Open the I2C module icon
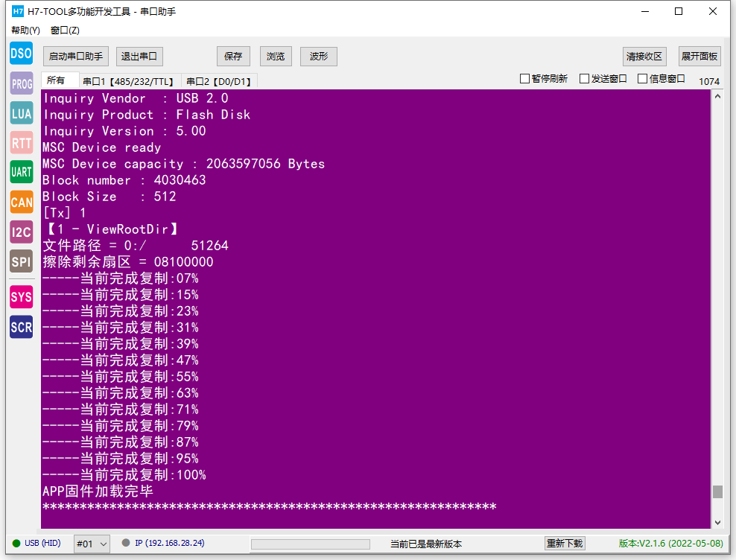736x560 pixels. tap(22, 232)
